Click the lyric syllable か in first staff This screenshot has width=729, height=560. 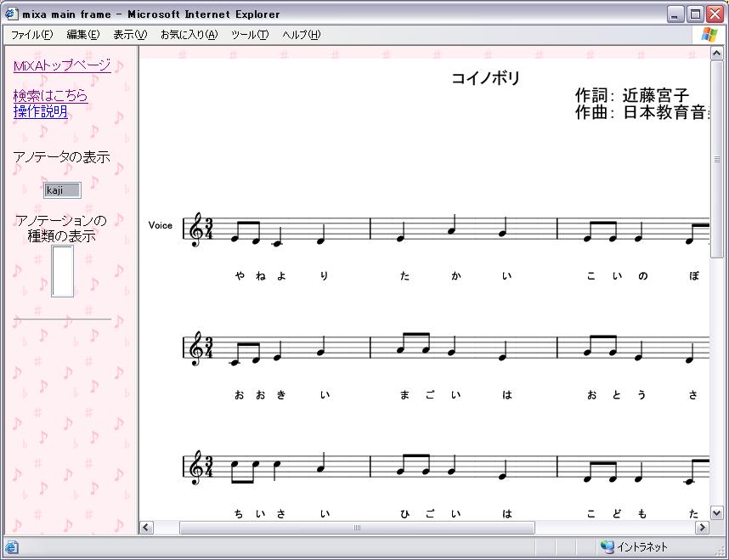[455, 276]
